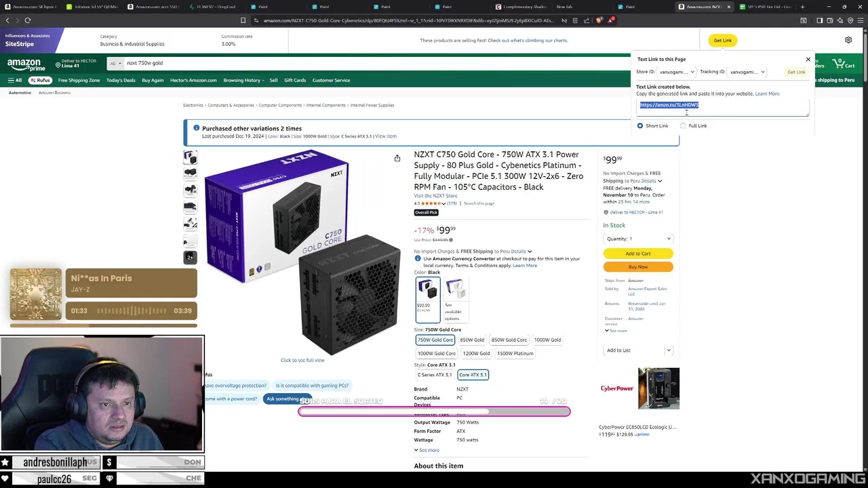Image resolution: width=868 pixels, height=488 pixels.
Task: Click the list price info icon
Action: (x=451, y=240)
